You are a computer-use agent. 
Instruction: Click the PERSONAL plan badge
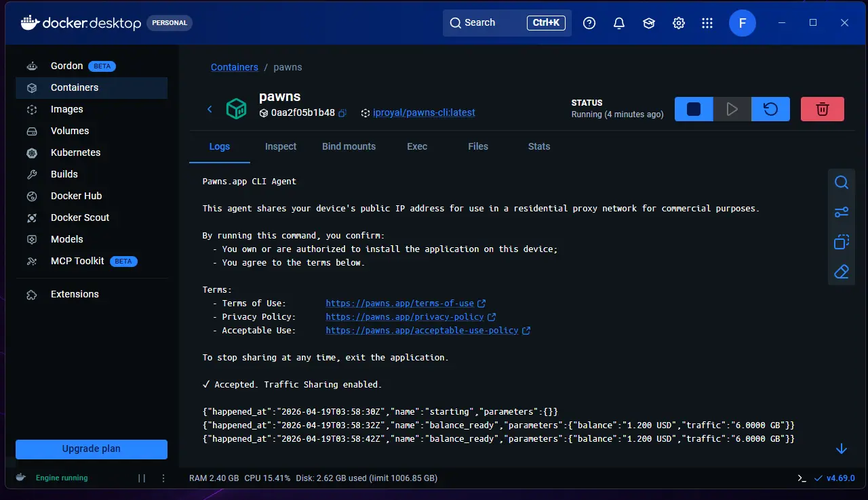pos(170,23)
